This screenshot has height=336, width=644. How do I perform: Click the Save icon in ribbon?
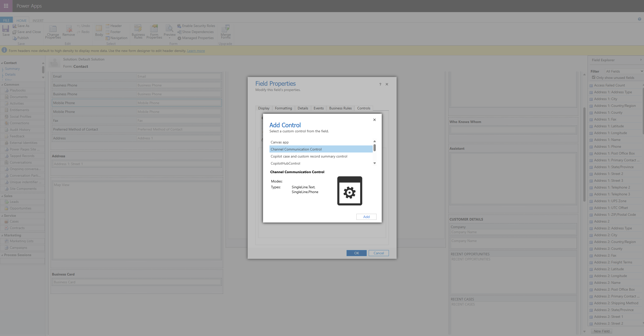click(6, 29)
